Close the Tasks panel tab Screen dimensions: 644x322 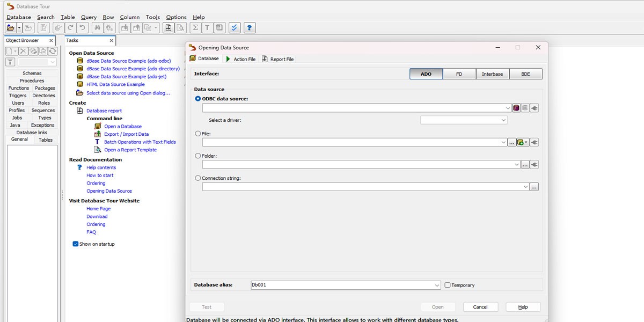click(112, 40)
